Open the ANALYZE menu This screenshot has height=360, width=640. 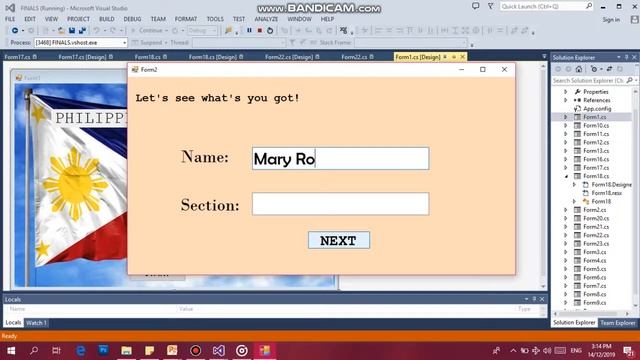click(x=266, y=19)
